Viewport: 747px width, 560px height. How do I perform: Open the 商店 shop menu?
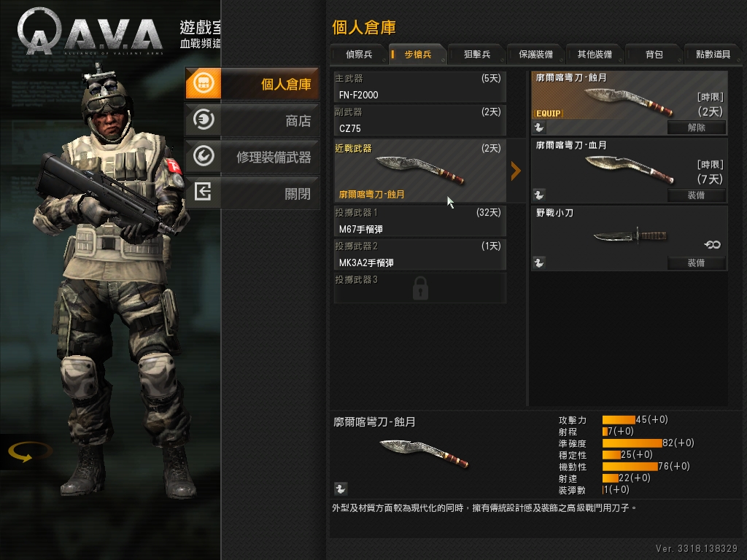252,120
